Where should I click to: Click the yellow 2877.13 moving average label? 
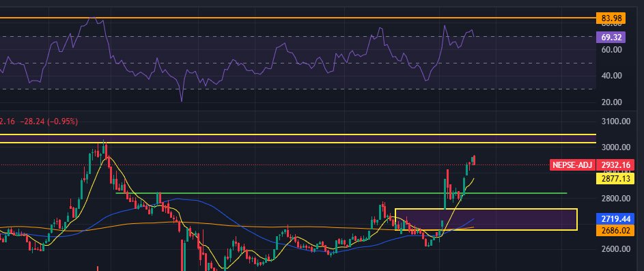click(616, 179)
